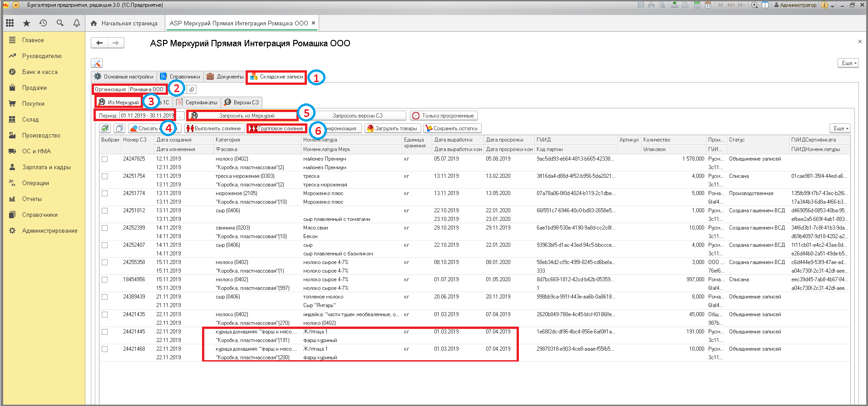Go forward with the right arrow button

(116, 43)
